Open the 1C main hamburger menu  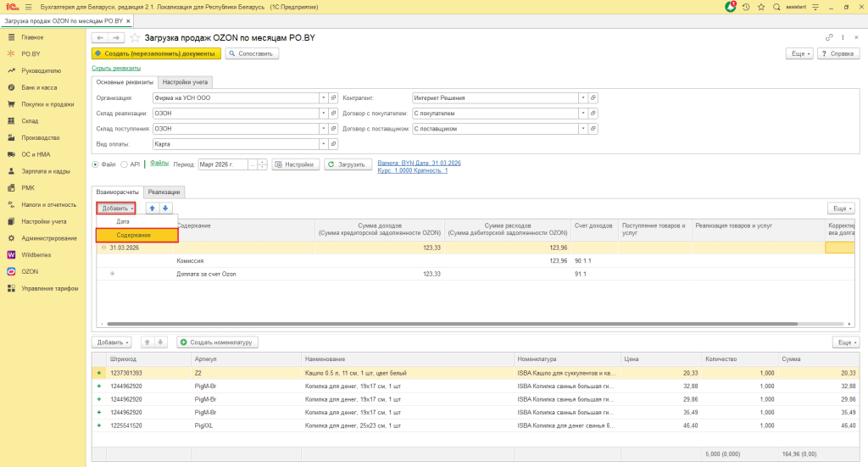(x=28, y=7)
